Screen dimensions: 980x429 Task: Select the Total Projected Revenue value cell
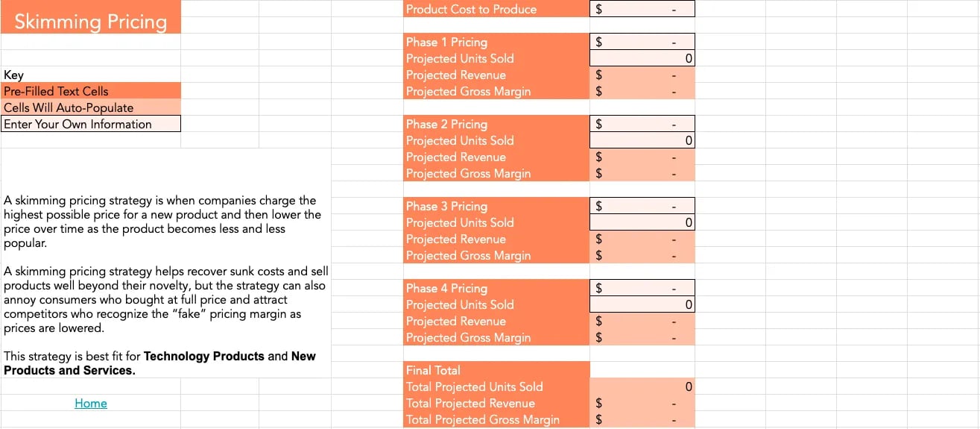coord(642,403)
